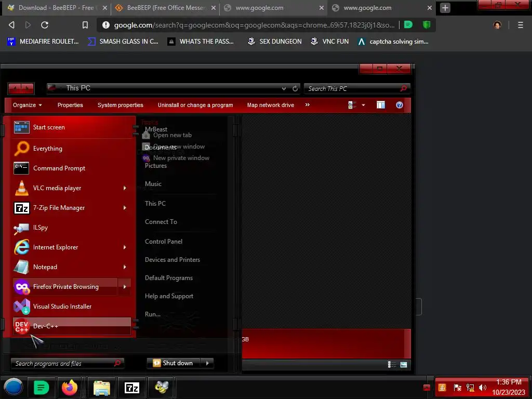Expand Internet Explorer submenu arrow
Viewport: 532px width, 399px height.
(125, 247)
